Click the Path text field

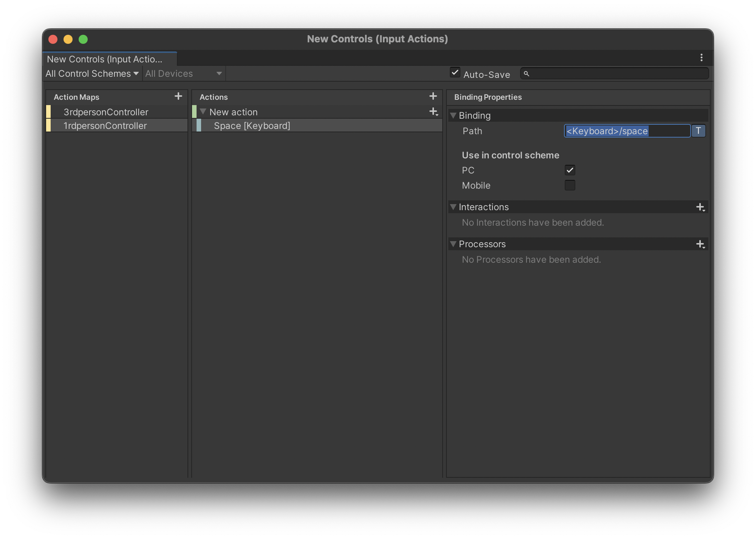(x=627, y=131)
